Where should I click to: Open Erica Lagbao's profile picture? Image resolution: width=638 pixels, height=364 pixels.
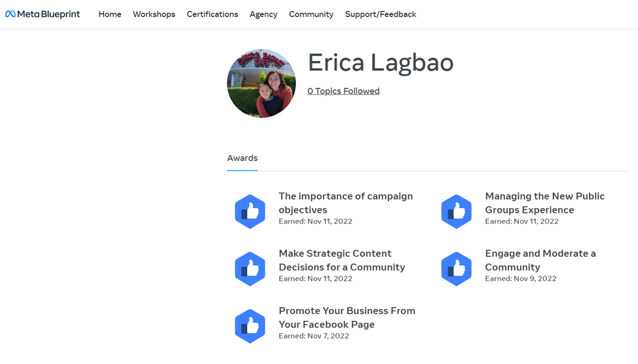tap(261, 83)
